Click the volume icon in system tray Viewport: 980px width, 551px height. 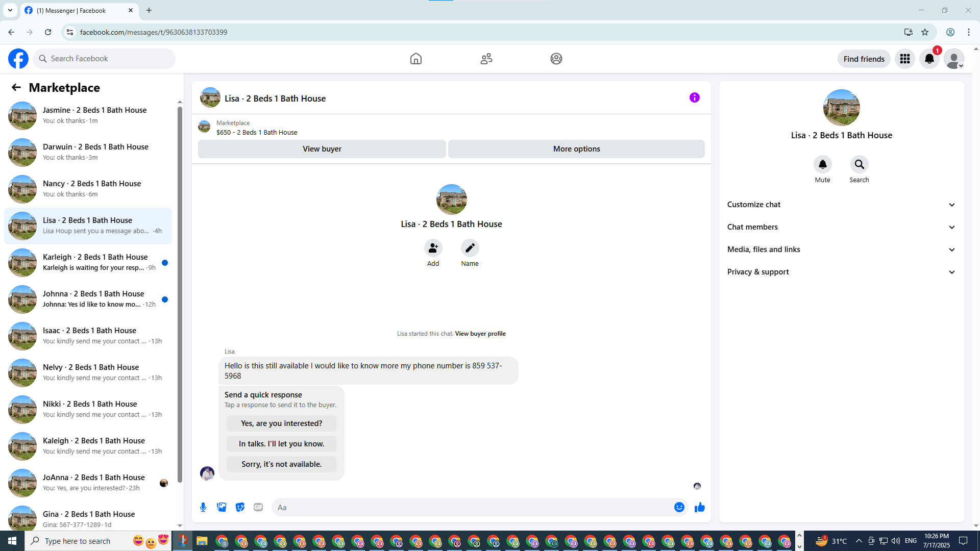896,541
